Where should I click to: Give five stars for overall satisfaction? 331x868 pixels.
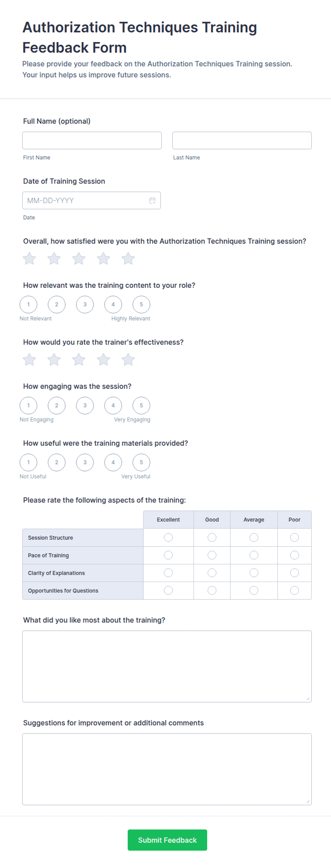point(128,259)
